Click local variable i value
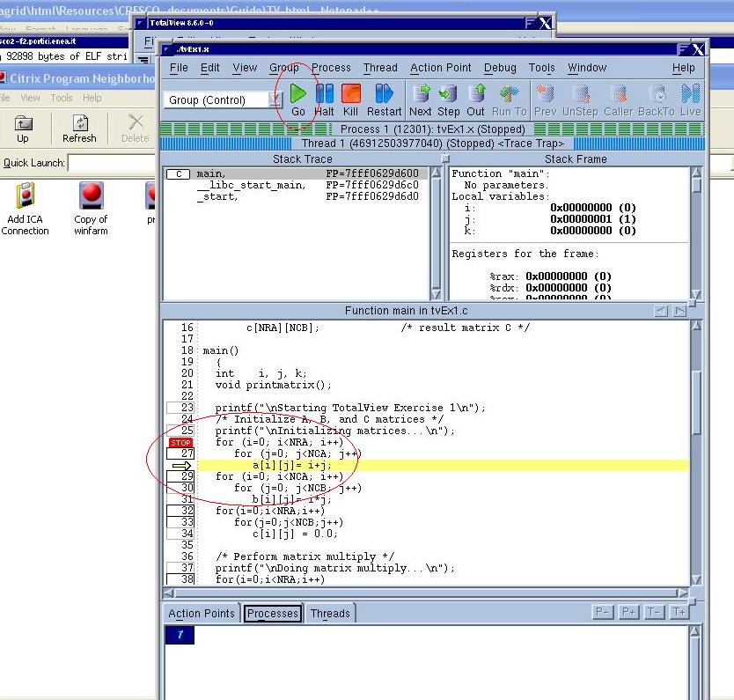Image resolution: width=734 pixels, height=700 pixels. 592,208
